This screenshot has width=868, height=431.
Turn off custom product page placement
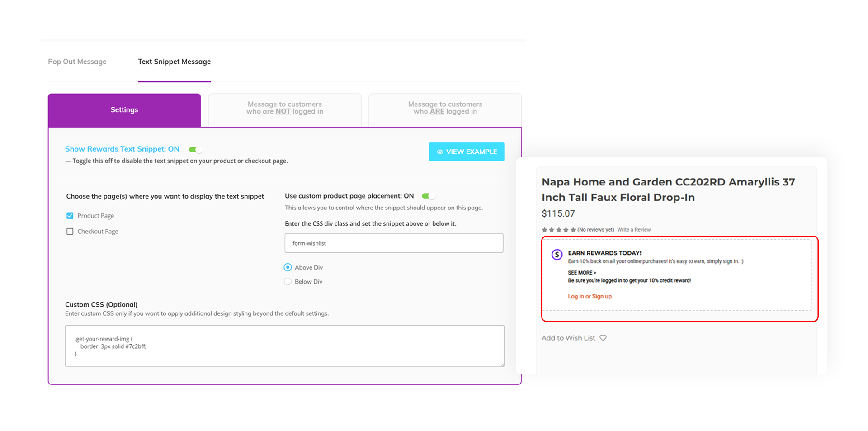pyautogui.click(x=429, y=195)
